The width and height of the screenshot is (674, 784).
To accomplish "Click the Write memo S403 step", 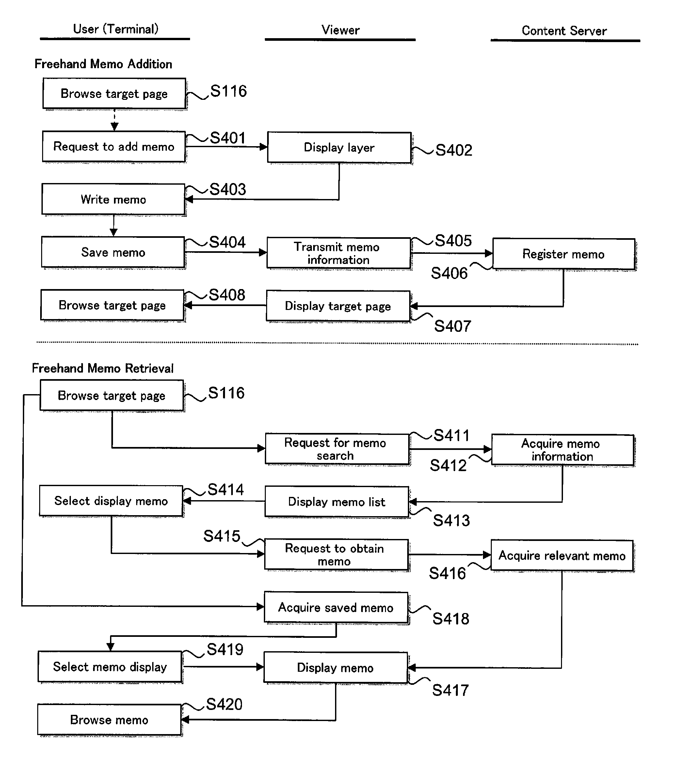I will point(104,197).
